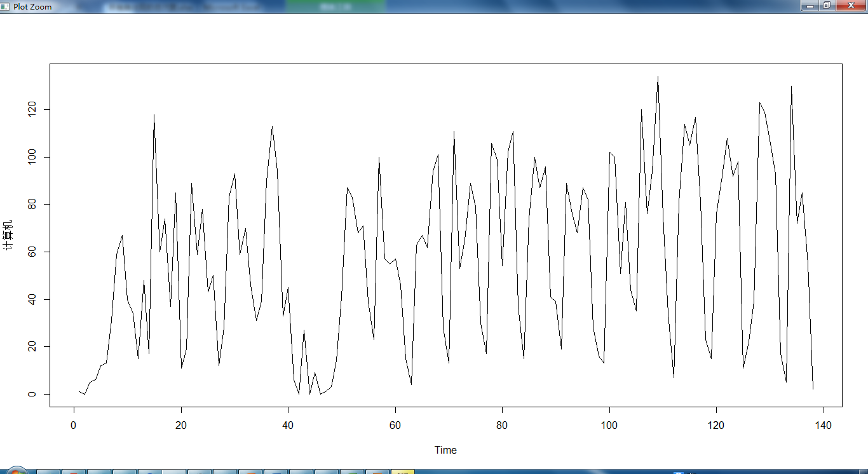
Task: Click the y-axis tick label "120"
Action: point(32,109)
